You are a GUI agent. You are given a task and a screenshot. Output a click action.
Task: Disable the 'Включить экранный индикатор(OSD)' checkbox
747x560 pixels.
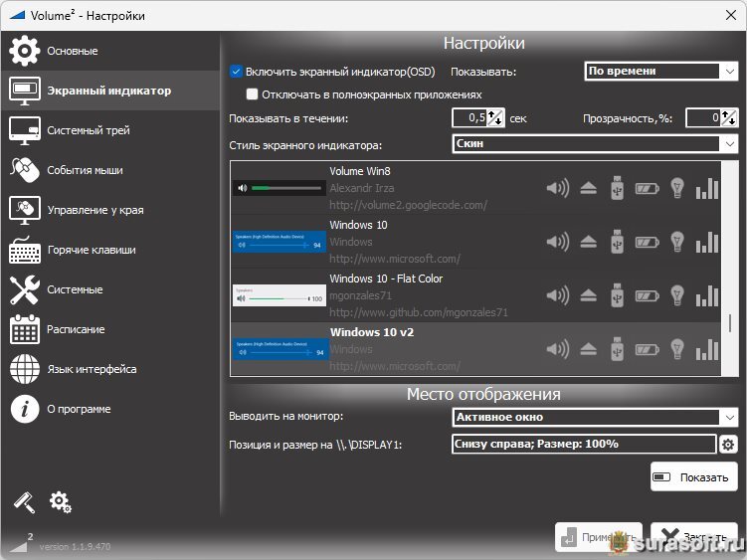coord(236,72)
